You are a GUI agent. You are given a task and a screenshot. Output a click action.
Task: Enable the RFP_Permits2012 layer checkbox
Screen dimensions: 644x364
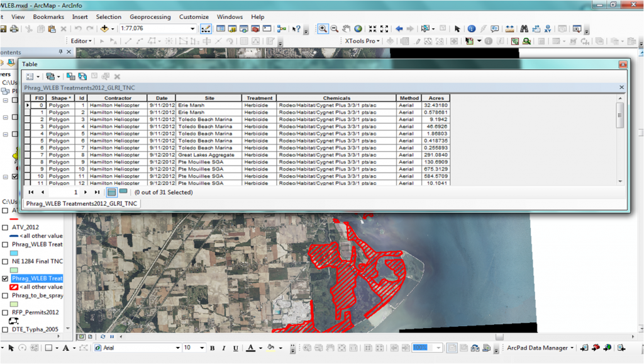(x=5, y=312)
